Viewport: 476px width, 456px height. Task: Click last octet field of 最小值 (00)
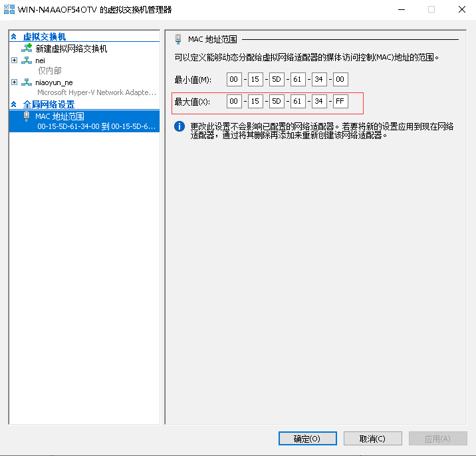pyautogui.click(x=340, y=80)
